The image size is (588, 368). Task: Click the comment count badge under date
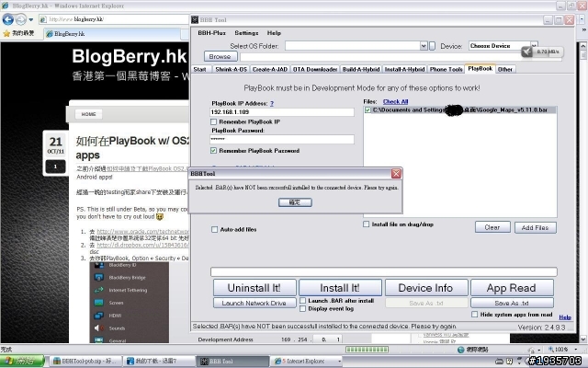click(55, 167)
